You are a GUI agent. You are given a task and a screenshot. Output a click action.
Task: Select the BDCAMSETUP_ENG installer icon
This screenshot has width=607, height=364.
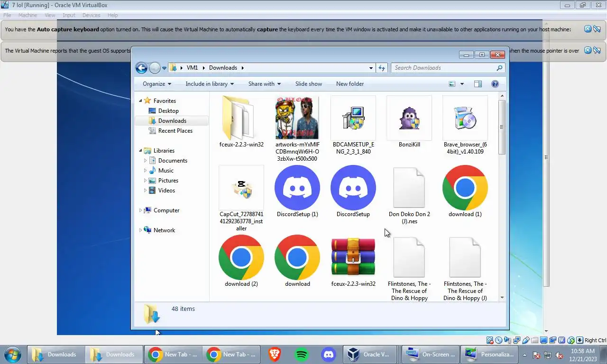pos(353,118)
